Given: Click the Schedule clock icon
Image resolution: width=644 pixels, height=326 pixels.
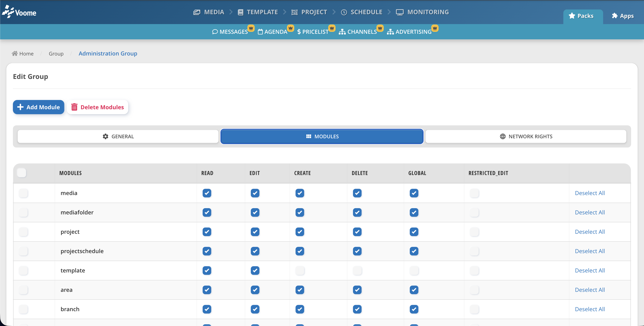Looking at the screenshot, I should 344,12.
